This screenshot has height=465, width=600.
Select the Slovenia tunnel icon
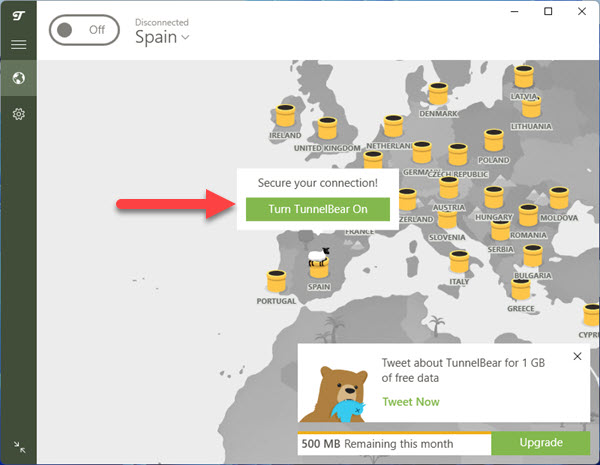coord(447,219)
